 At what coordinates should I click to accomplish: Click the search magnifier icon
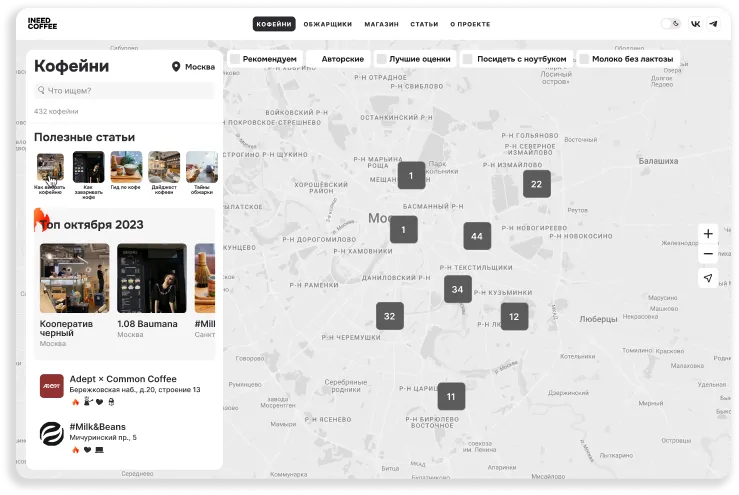pos(41,90)
